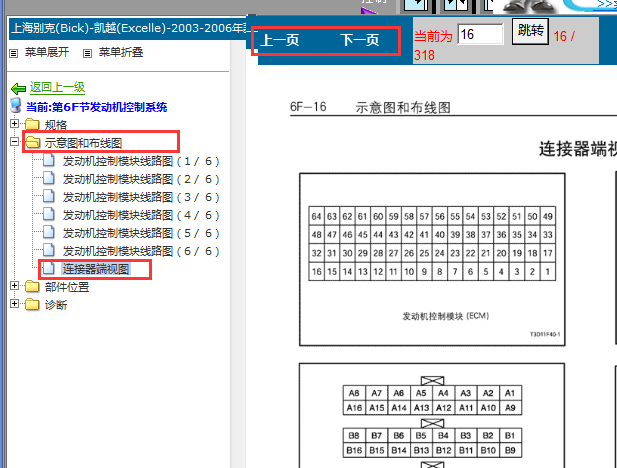The height and width of the screenshot is (468, 617).
Task: Open 发动机控制模块线路图 (3/6)
Action: pyautogui.click(x=141, y=197)
